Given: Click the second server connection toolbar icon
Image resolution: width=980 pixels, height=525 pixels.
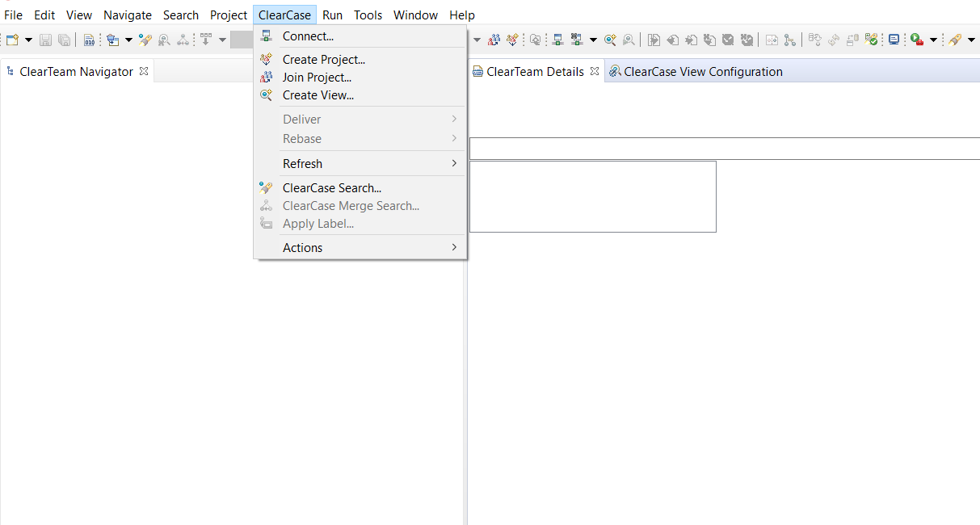Looking at the screenshot, I should pos(576,40).
